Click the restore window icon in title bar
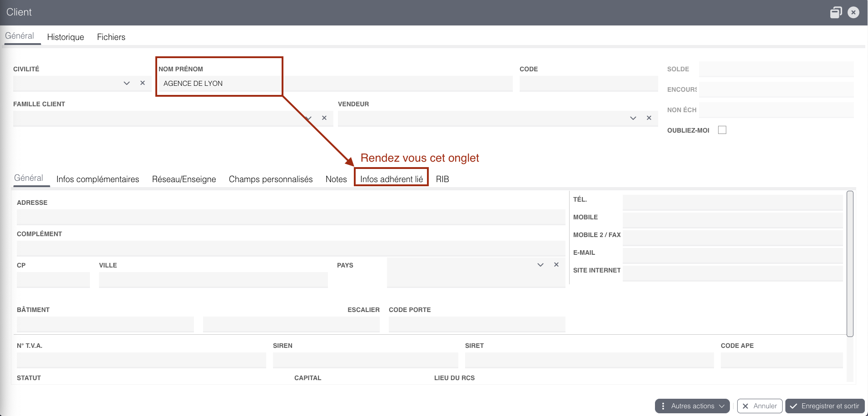This screenshot has width=868, height=416. click(836, 12)
